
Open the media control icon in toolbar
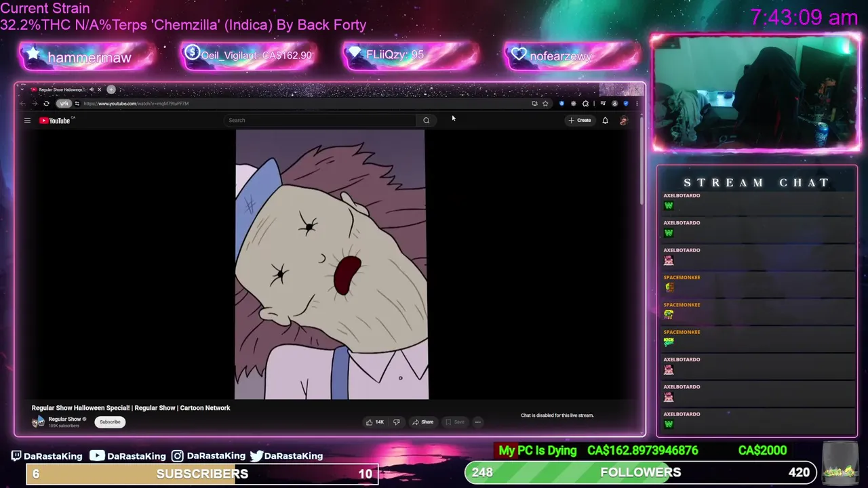602,103
